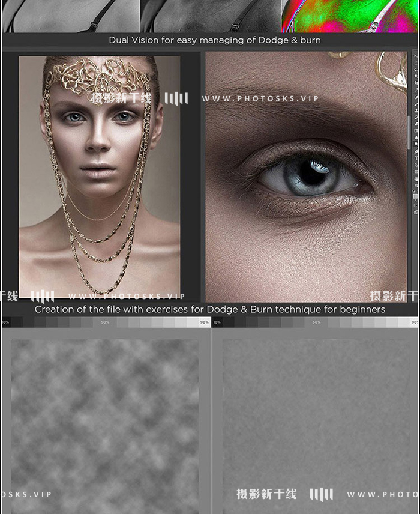This screenshot has height=514, width=420.
Task: Pick the 90% swatch in left strip
Action: 205,322
